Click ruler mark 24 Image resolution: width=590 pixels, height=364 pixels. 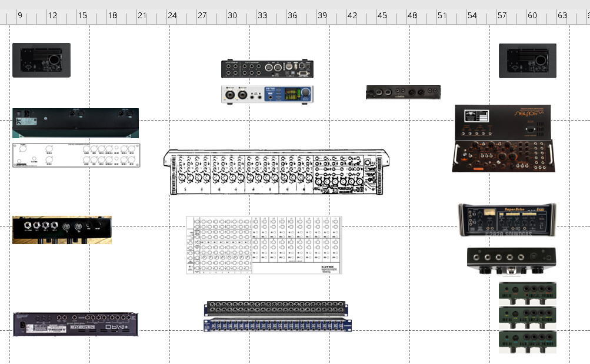[x=172, y=15]
